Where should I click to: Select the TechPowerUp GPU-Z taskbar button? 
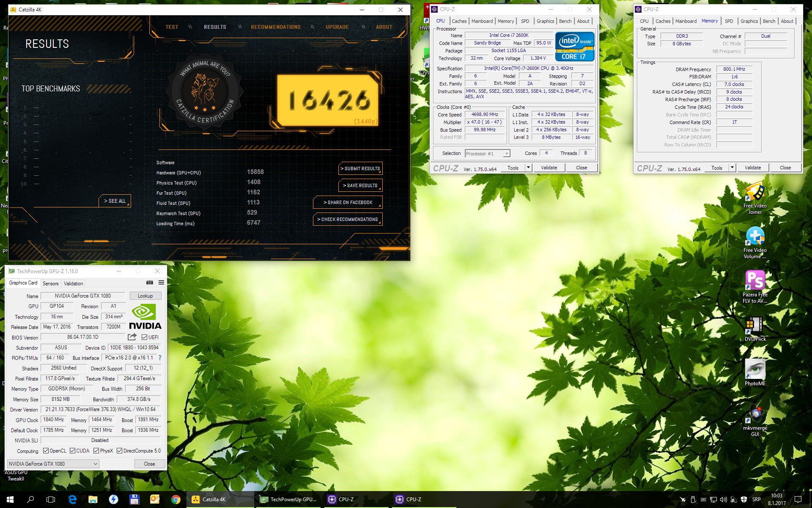288,500
